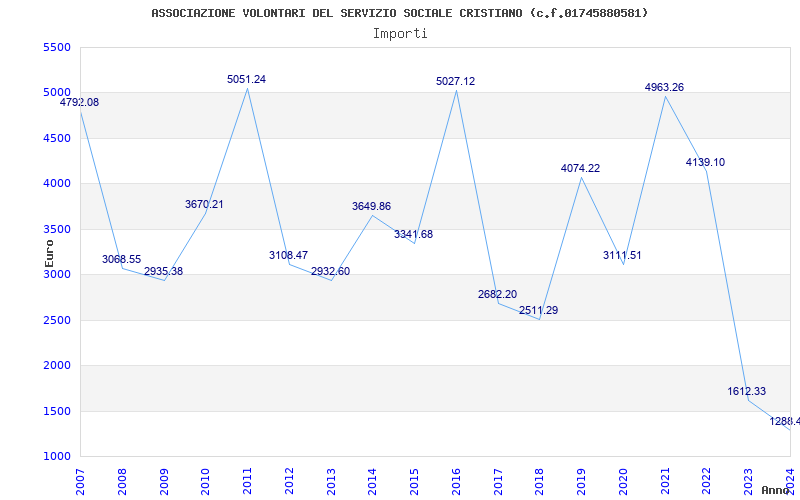The height and width of the screenshot is (500, 800).
Task: Click the Importi subtitle
Action: tap(400, 34)
